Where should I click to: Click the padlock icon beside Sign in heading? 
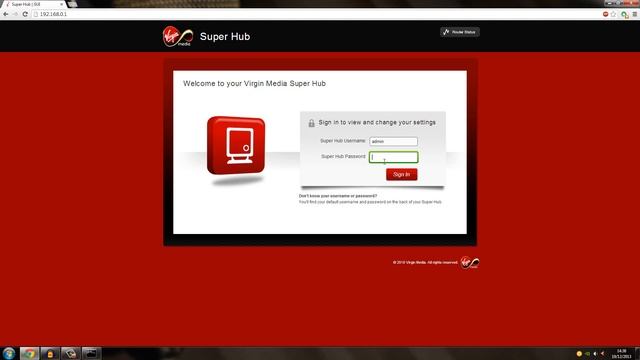pyautogui.click(x=311, y=123)
